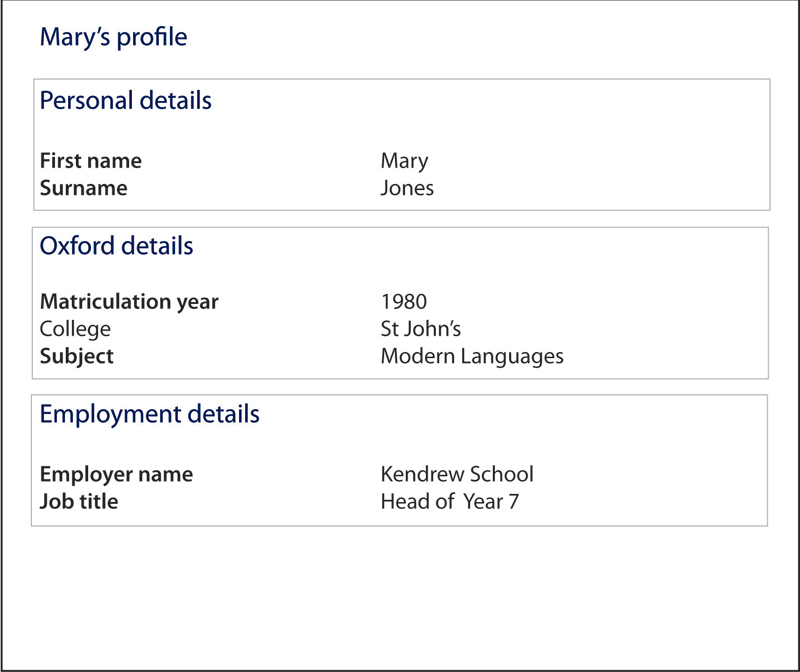Viewport: 800px width, 672px height.
Task: Select the surname value Jones
Action: (407, 188)
